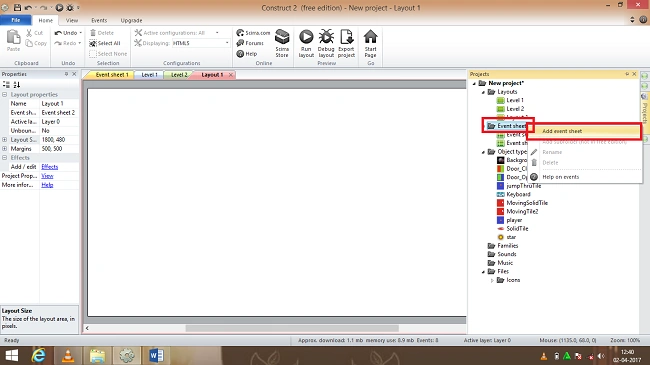Image resolution: width=650 pixels, height=365 pixels.
Task: Collapse the New project tree node
Action: click(x=474, y=83)
